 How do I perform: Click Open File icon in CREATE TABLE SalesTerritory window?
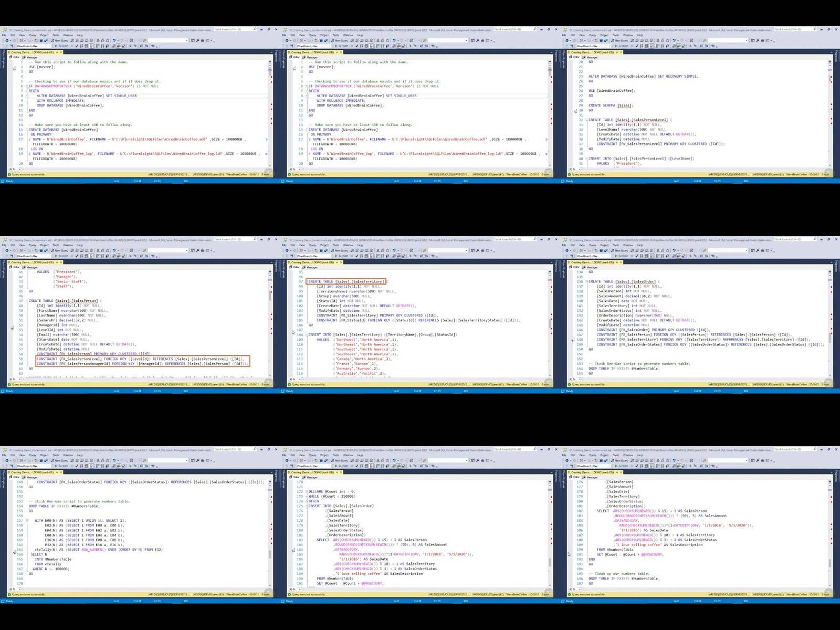pyautogui.click(x=316, y=250)
